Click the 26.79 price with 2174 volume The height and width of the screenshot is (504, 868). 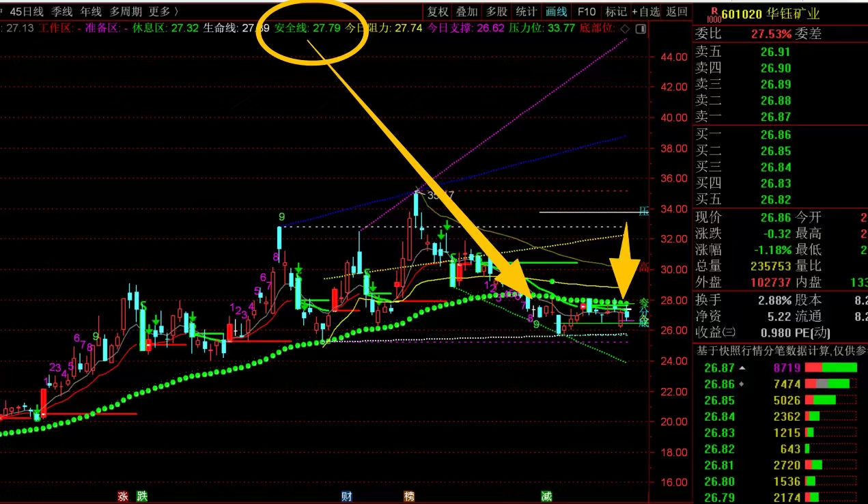[720, 497]
